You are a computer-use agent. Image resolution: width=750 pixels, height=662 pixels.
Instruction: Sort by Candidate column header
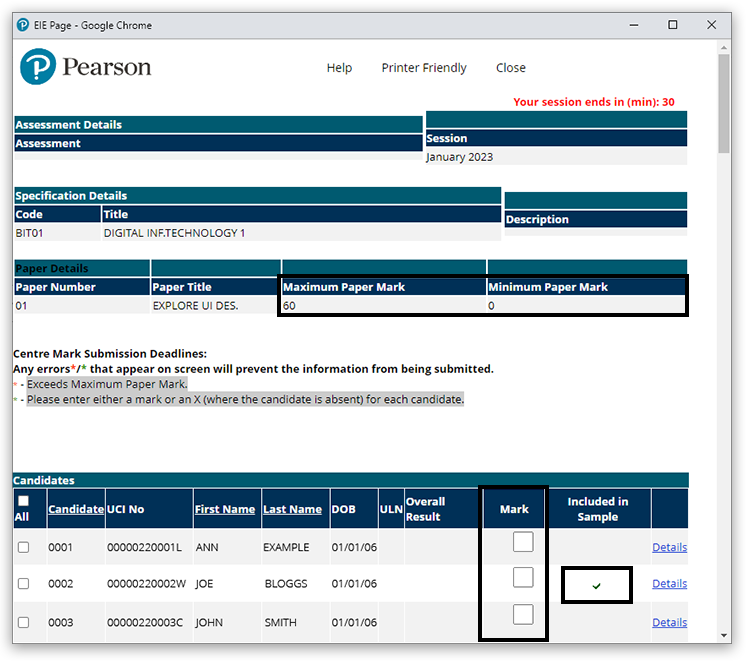tap(76, 509)
